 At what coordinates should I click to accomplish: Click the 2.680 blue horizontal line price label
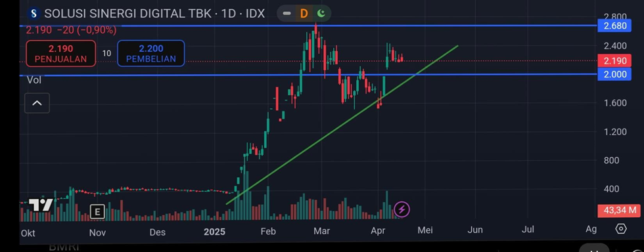[x=614, y=26]
